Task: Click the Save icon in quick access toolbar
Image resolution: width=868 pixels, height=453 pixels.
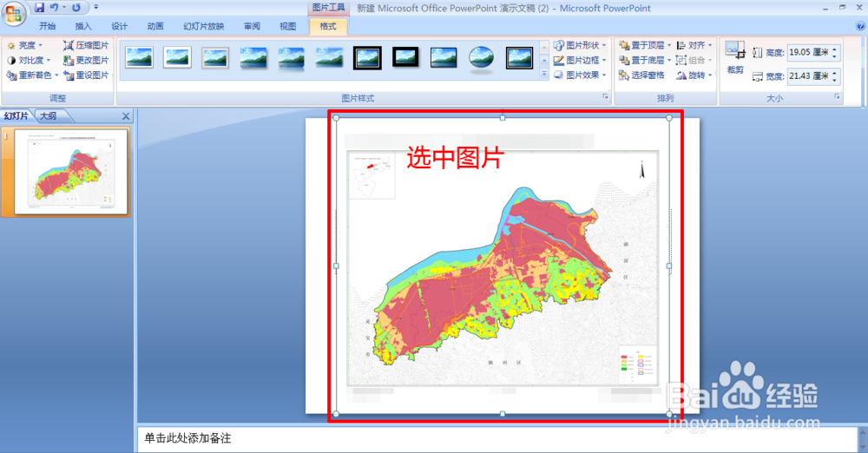Action: 39,8
